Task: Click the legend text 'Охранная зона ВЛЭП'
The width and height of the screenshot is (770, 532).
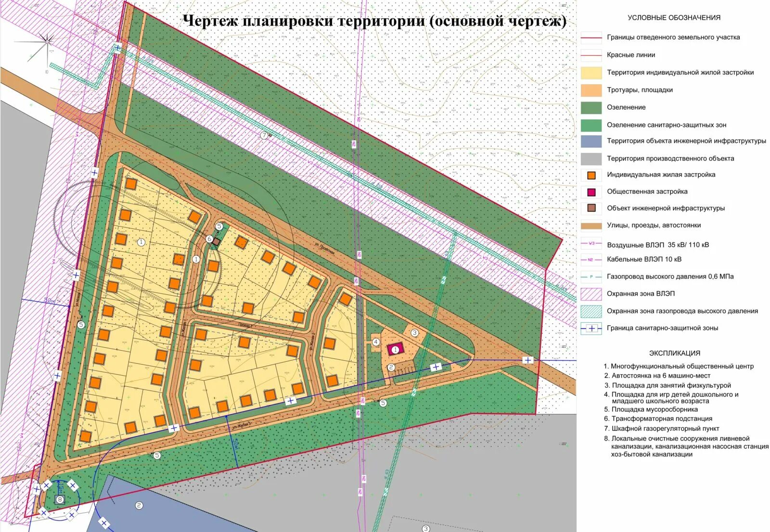Action: 641,293
